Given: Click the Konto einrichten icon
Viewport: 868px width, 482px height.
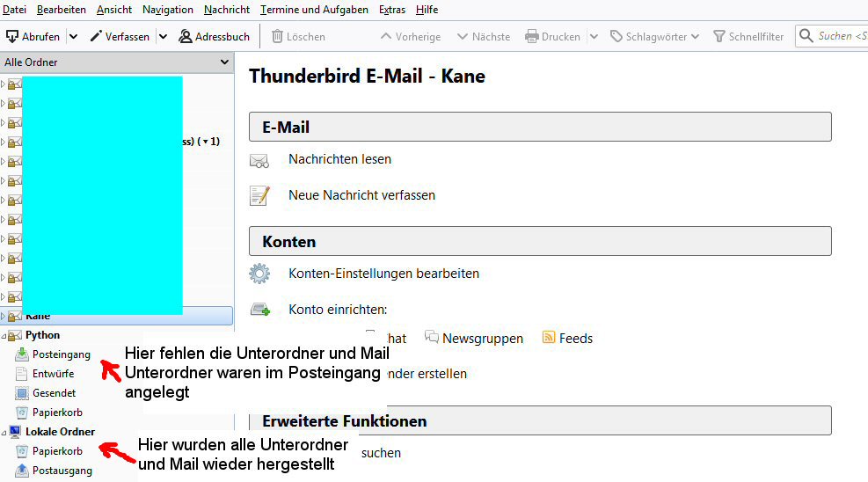Looking at the screenshot, I should [x=260, y=309].
